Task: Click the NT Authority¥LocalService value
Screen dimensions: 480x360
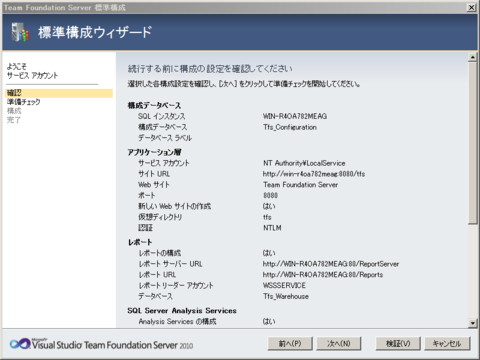Action: point(304,163)
